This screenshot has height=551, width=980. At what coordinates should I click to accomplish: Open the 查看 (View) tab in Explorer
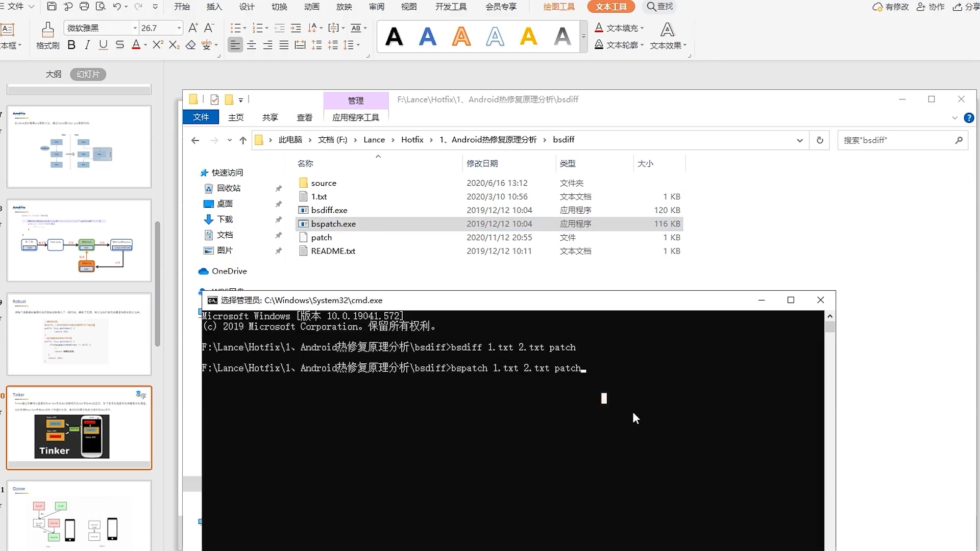pyautogui.click(x=305, y=117)
